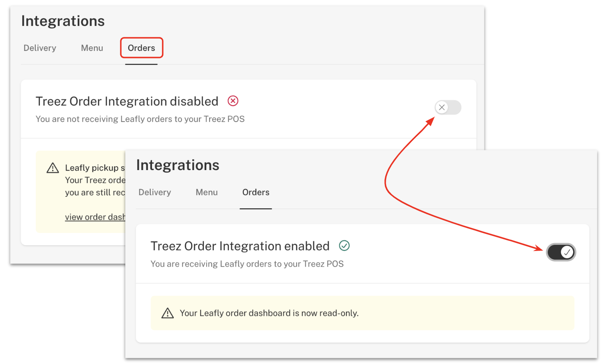Click 'Treez Order Integration enabled' heading
Screen dimensions: 604x364
[x=240, y=246]
